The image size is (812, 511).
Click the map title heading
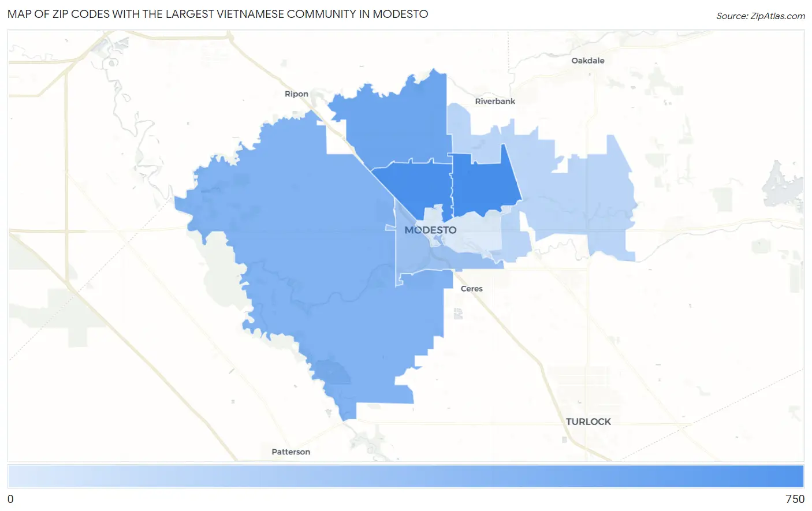(218, 14)
